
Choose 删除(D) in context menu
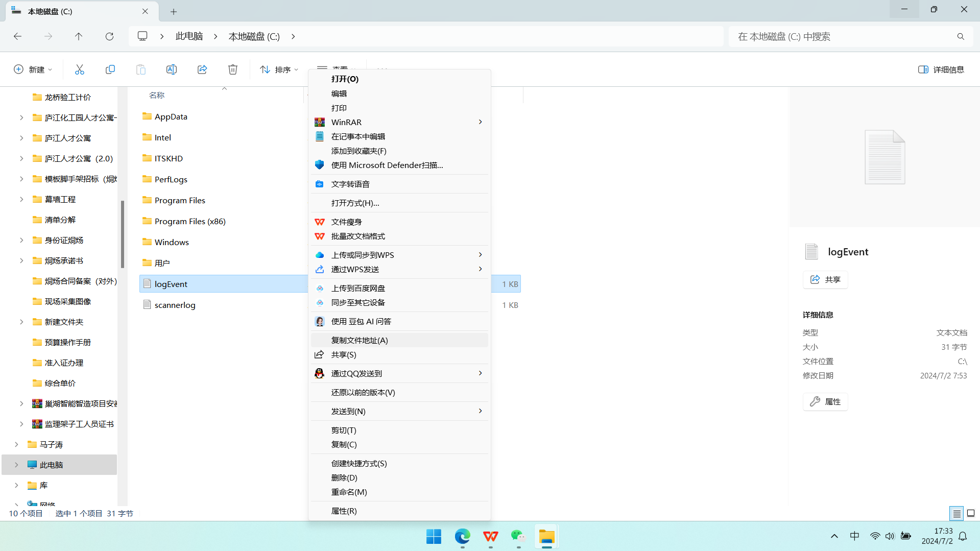pyautogui.click(x=399, y=477)
